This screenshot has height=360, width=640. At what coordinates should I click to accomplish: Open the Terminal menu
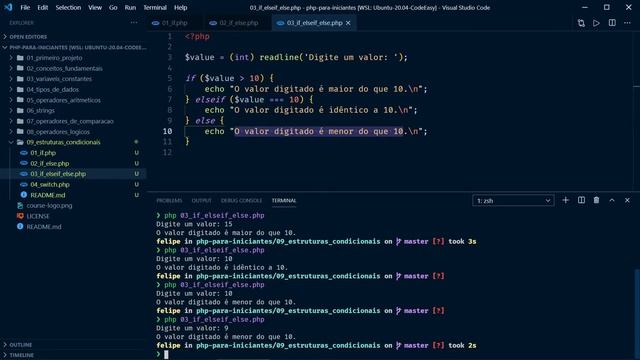point(155,7)
